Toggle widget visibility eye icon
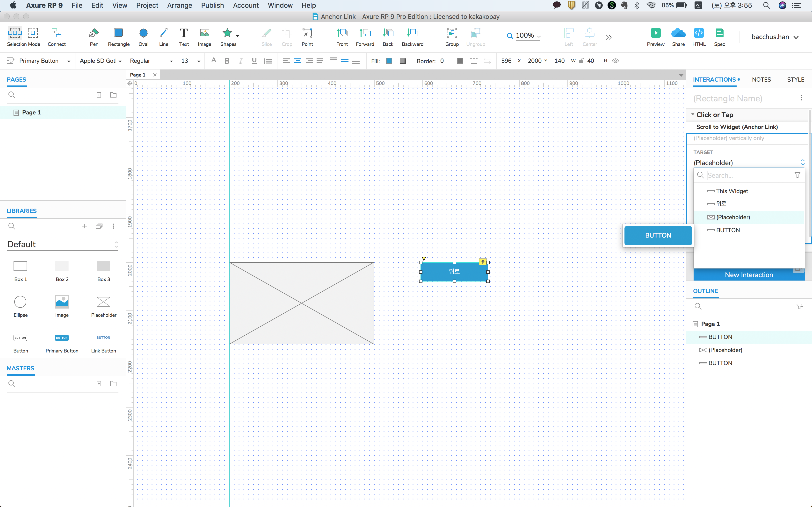Viewport: 812px width, 507px height. click(x=615, y=61)
